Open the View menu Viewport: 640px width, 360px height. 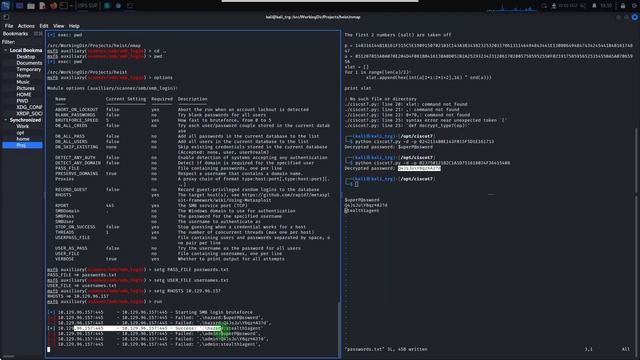[x=58, y=26]
